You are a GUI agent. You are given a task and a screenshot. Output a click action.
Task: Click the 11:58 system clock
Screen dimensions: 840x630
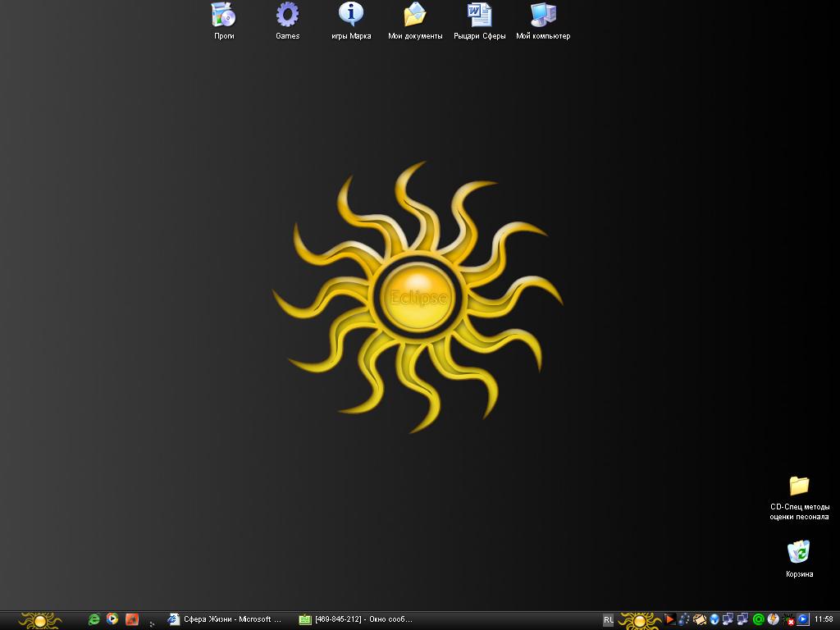click(x=824, y=619)
